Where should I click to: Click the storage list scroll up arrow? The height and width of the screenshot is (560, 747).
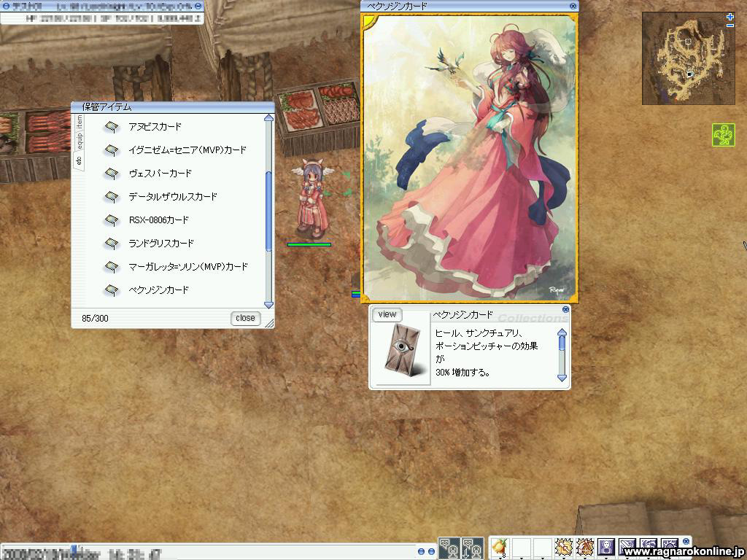(x=268, y=118)
